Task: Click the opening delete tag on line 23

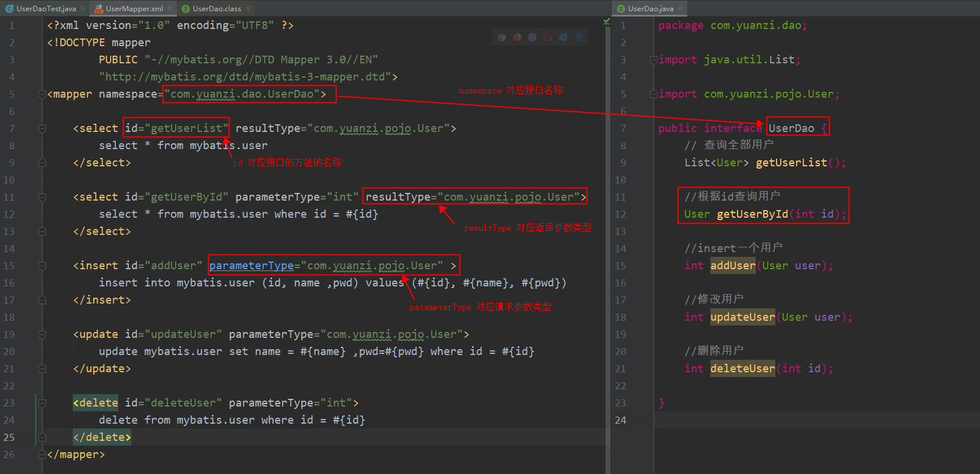Action: point(96,403)
